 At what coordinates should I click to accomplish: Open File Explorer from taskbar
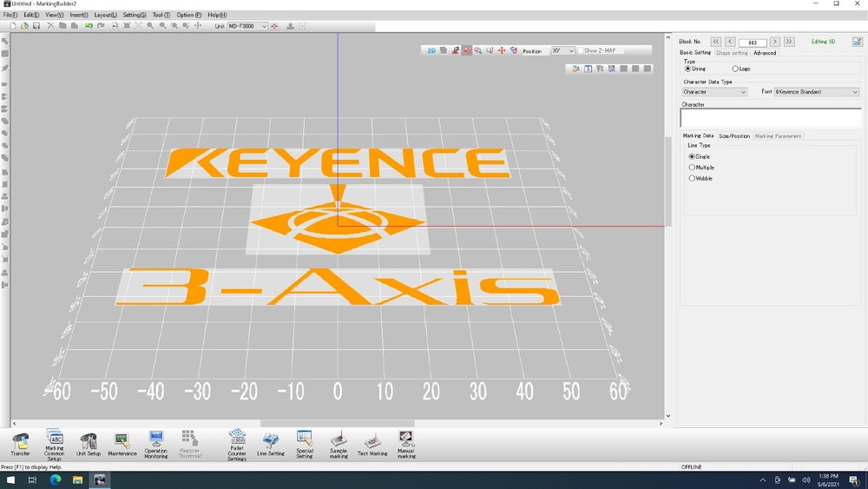pyautogui.click(x=77, y=480)
